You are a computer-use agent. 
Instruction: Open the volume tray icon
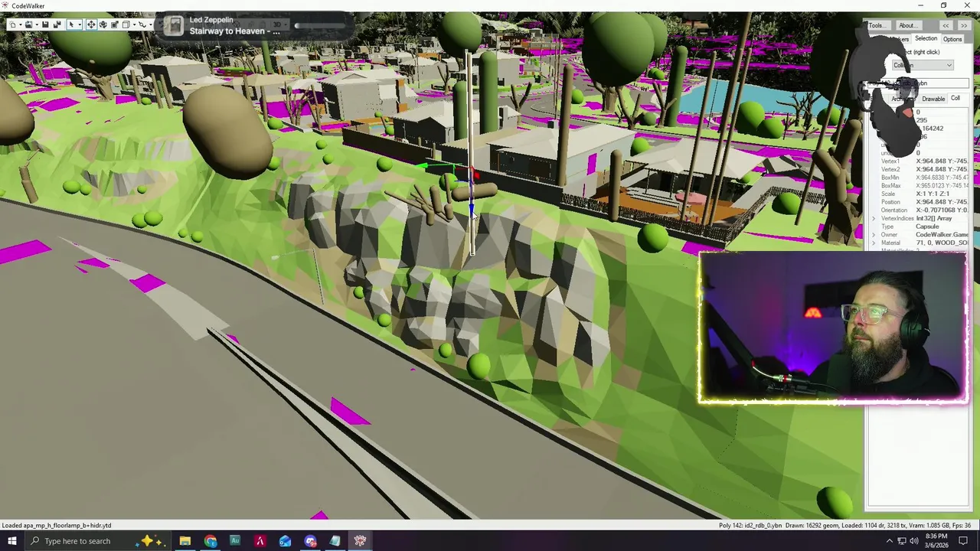913,541
